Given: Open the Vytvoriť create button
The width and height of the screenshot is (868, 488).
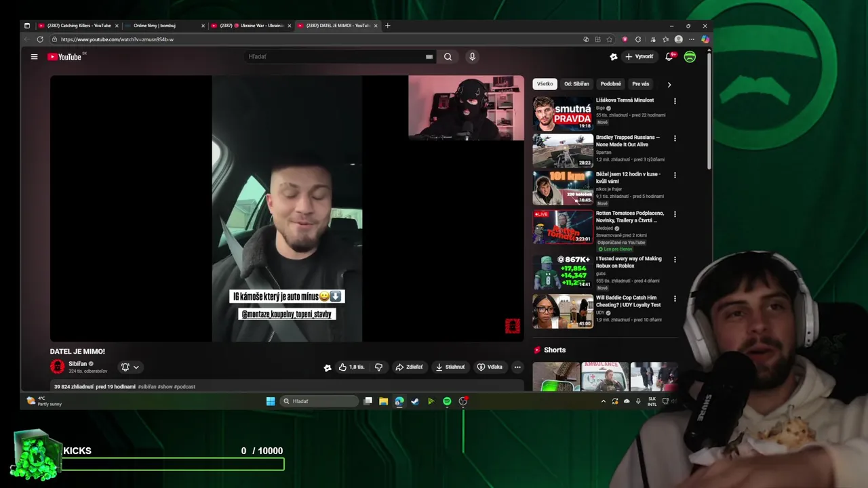Looking at the screenshot, I should pos(639,57).
